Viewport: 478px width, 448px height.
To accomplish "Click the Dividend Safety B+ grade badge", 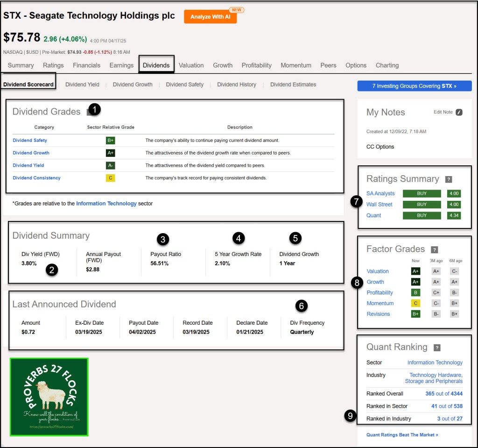I will [110, 140].
